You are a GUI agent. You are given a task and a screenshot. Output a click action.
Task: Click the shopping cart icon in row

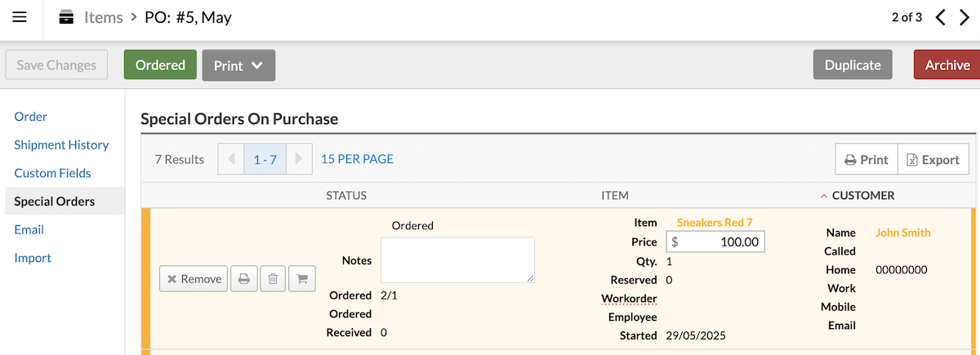coord(302,279)
